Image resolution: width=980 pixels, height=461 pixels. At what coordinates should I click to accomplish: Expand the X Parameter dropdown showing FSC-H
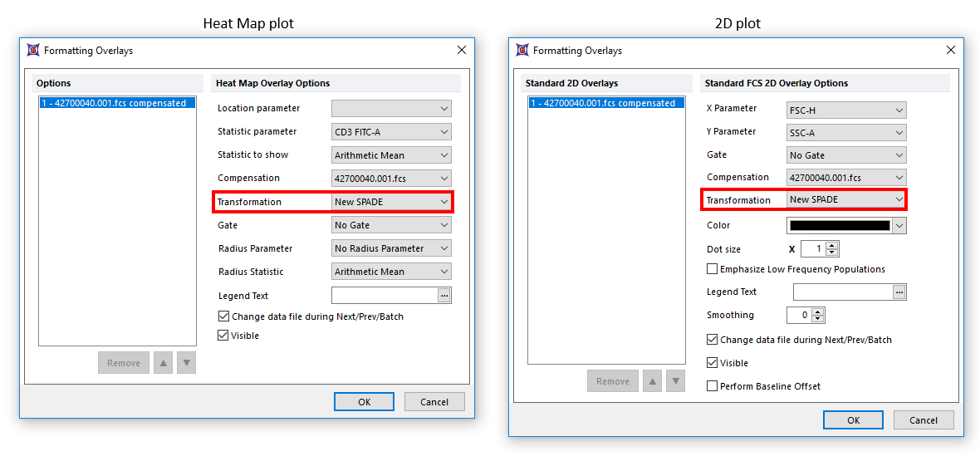pos(846,110)
